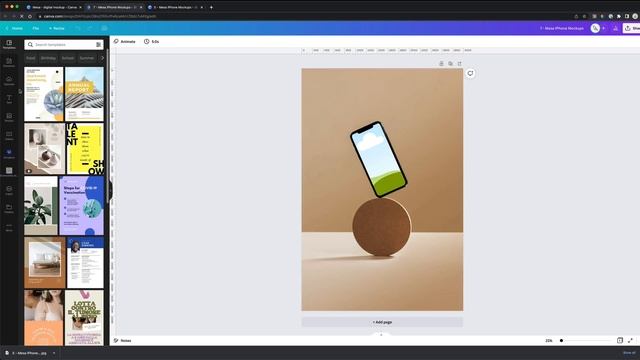
Task: Select the Annual Report template thumbnail
Action: point(84,94)
